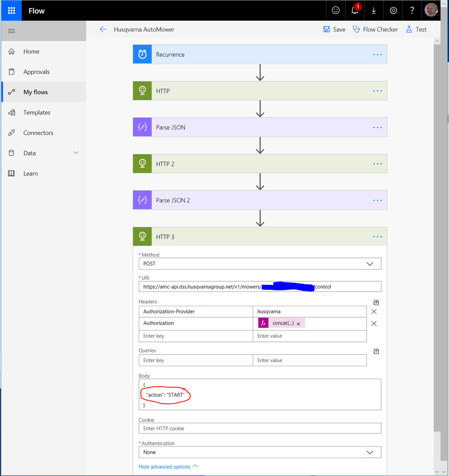Click empty header Enter key field

[x=196, y=336]
